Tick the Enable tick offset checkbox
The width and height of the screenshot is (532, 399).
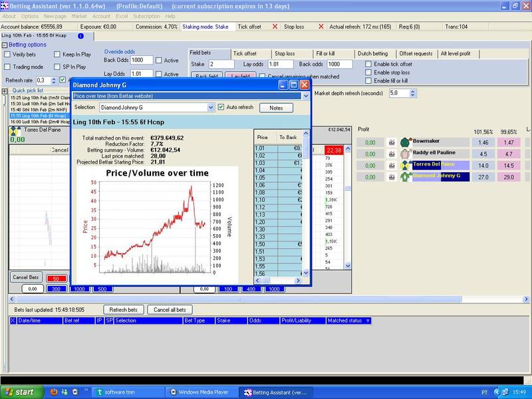368,64
